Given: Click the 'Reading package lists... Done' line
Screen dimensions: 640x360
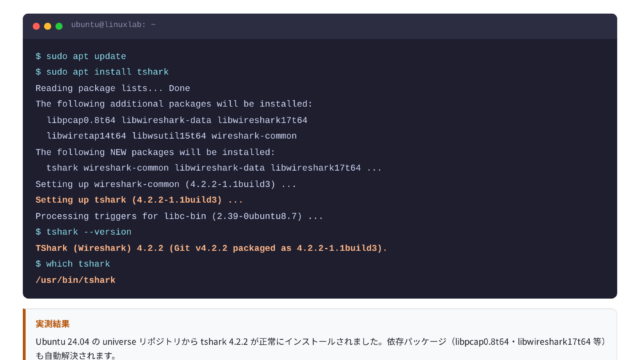Looking at the screenshot, I should (113, 88).
